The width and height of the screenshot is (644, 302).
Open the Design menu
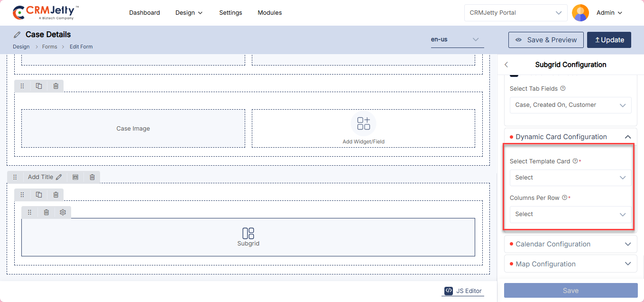(x=189, y=13)
